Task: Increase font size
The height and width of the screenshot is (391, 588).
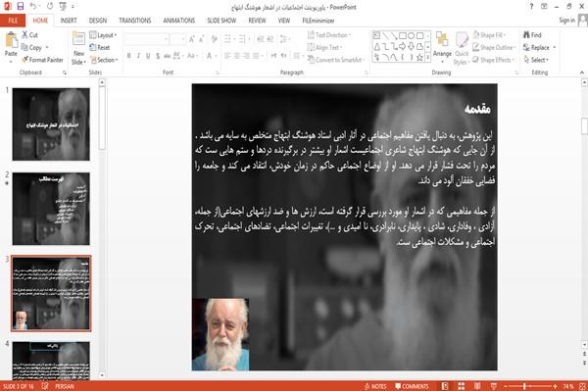Action: [x=192, y=39]
